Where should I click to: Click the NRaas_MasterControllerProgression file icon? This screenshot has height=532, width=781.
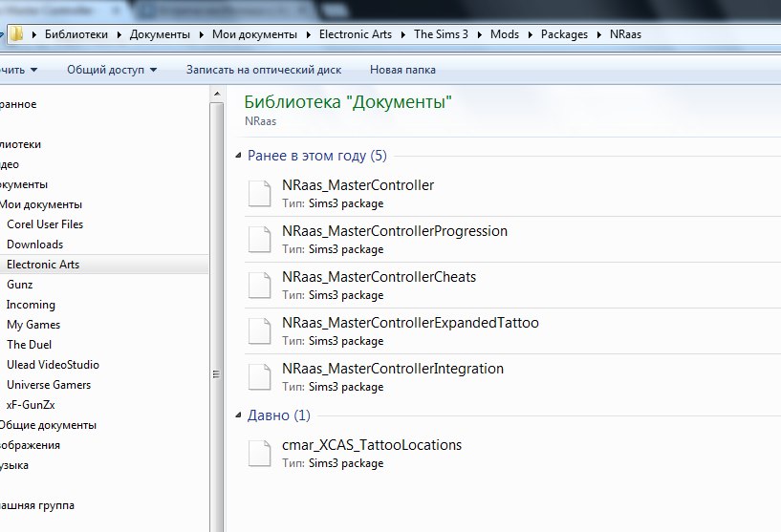pos(259,239)
